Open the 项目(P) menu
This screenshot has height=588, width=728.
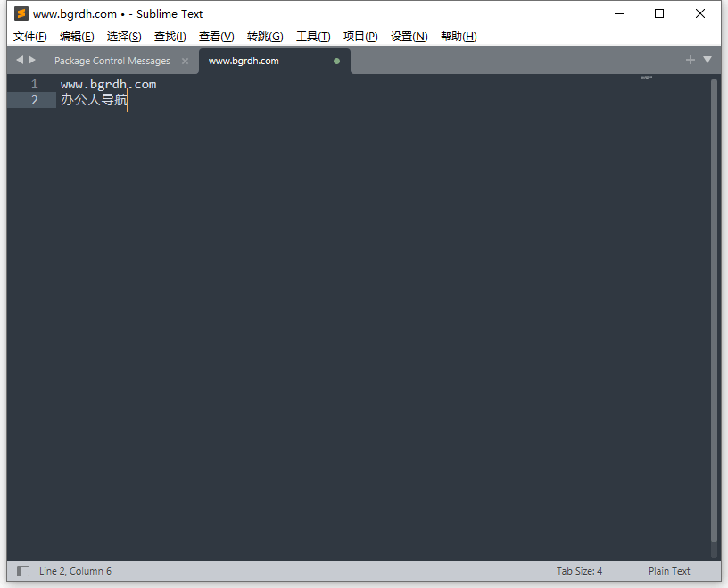point(360,37)
